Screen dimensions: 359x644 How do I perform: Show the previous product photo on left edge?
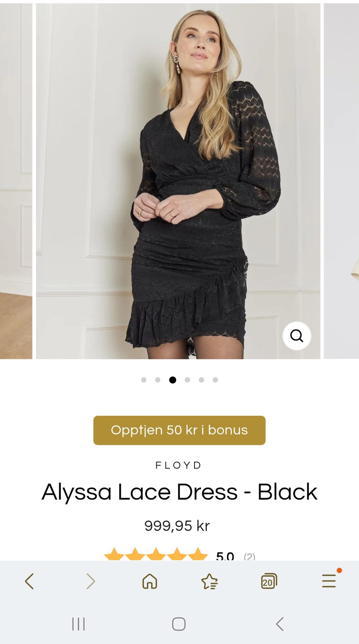point(16,181)
